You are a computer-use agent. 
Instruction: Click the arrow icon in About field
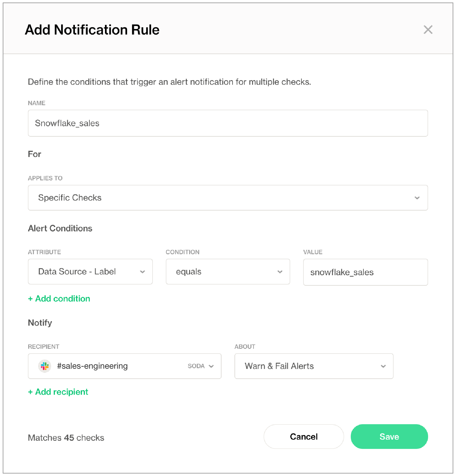pos(383,366)
